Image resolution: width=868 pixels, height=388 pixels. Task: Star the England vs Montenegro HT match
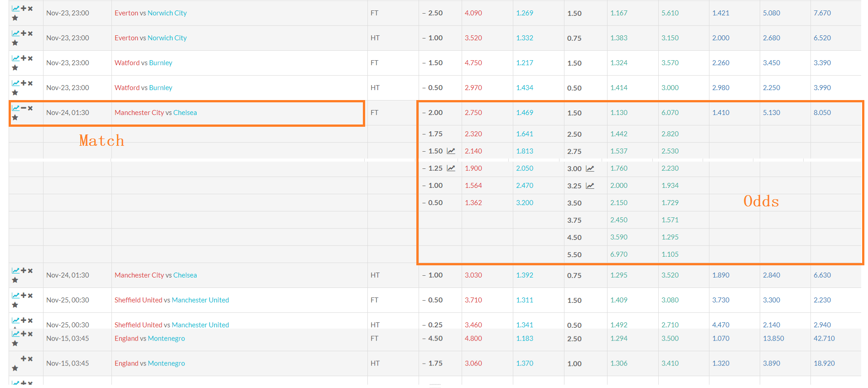pyautogui.click(x=15, y=369)
